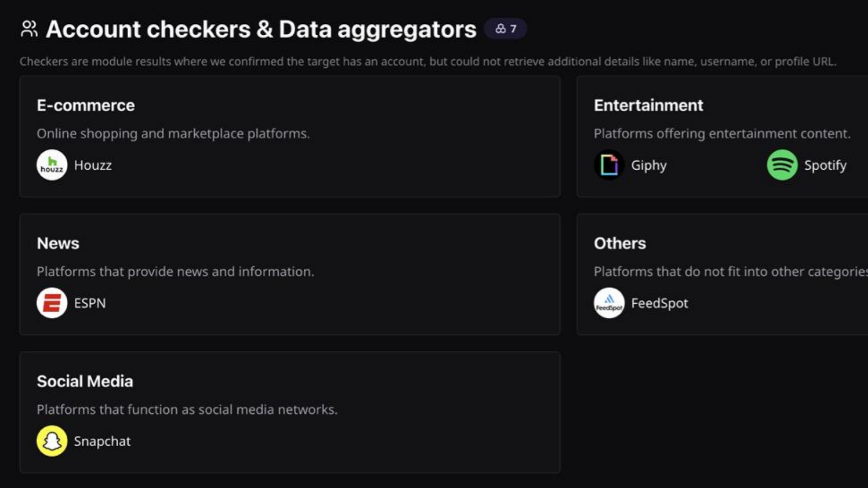Open the Spotify account result

[825, 165]
